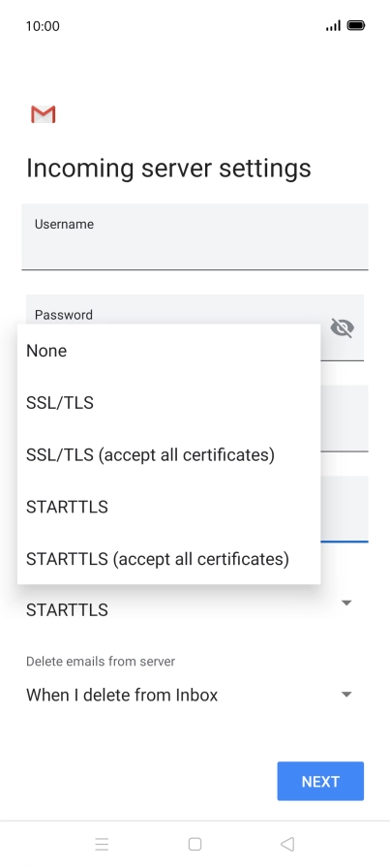
Task: Tap the Android home square icon
Action: click(x=195, y=844)
